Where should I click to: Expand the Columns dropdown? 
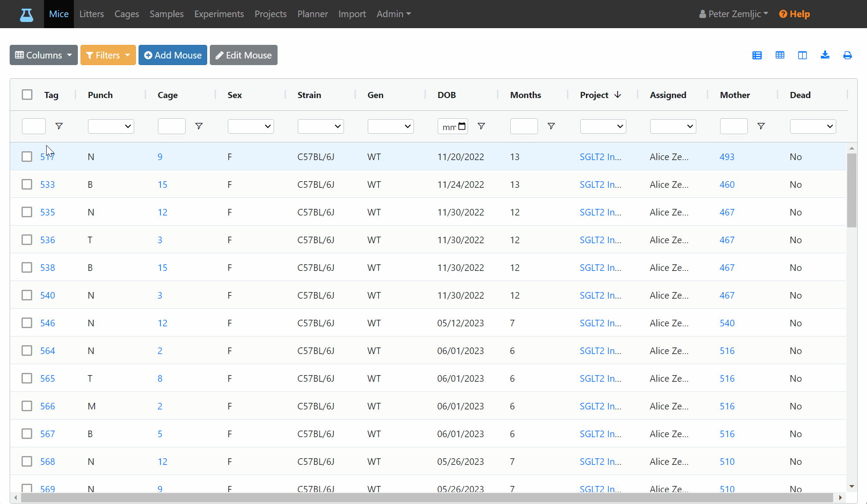click(x=44, y=55)
